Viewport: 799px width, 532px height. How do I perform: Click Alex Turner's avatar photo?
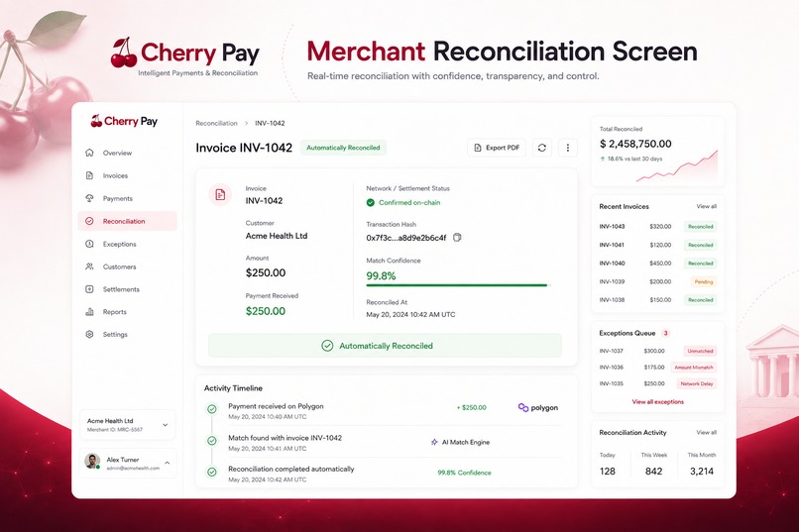[92, 462]
